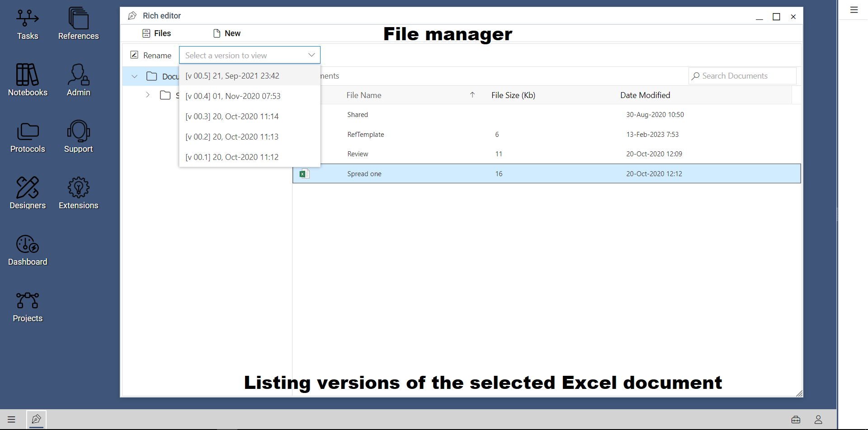Click the file size 16 cell
This screenshot has width=868, height=430.
pos(499,174)
